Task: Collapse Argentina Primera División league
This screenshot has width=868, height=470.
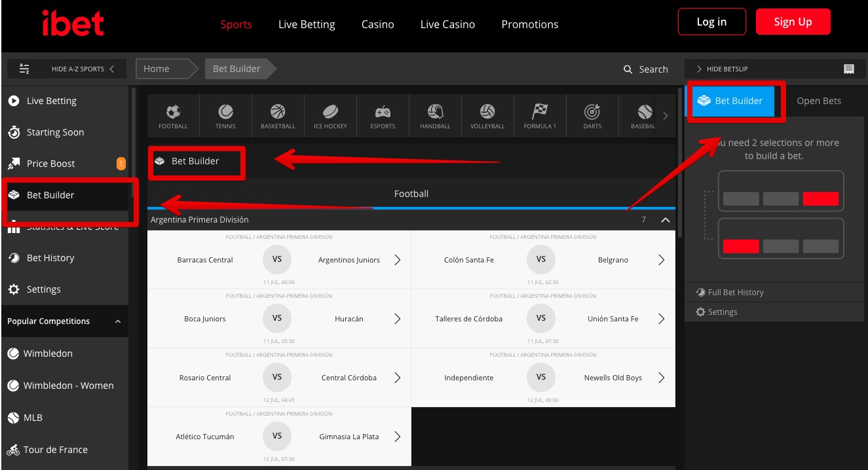Action: (x=666, y=220)
